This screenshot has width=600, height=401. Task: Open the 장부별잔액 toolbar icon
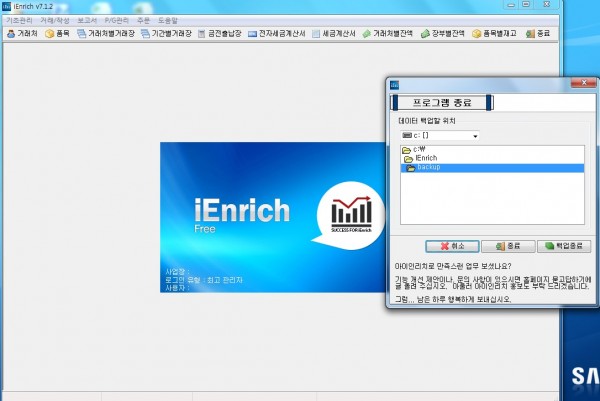tap(444, 33)
